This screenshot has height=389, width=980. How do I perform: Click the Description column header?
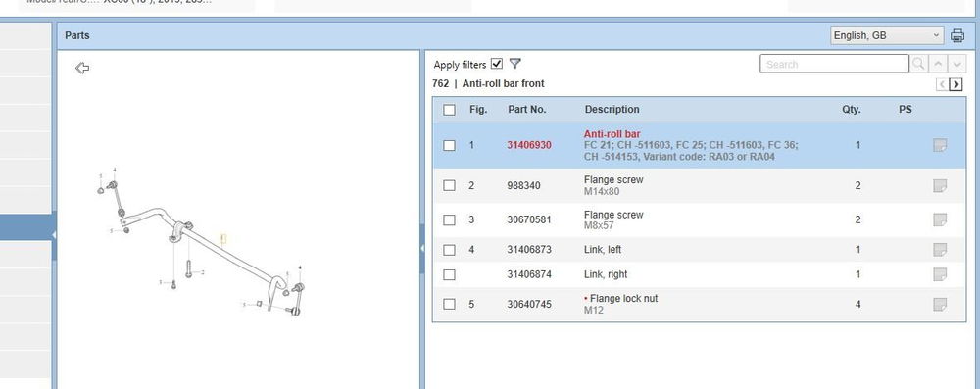pos(612,109)
